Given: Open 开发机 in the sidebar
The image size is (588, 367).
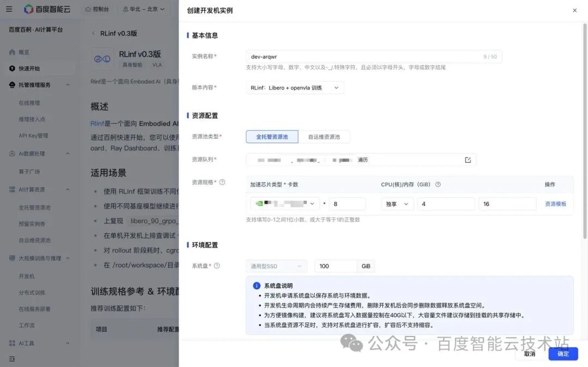Looking at the screenshot, I should (x=27, y=276).
